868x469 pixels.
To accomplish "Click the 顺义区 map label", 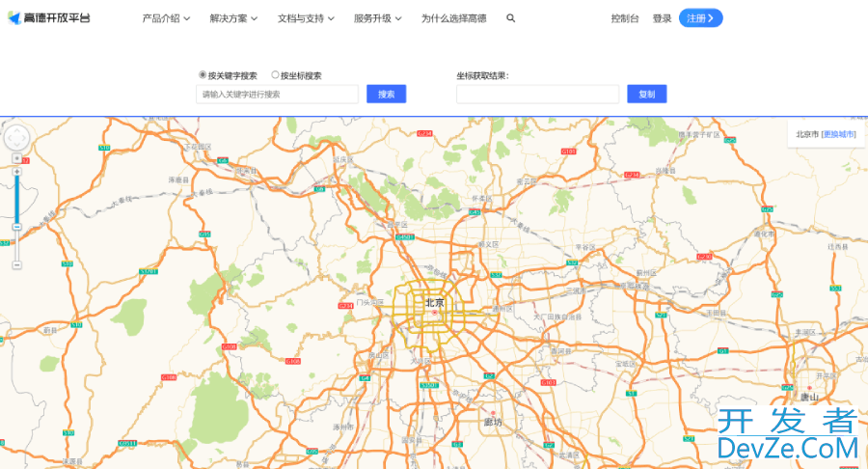I will (488, 244).
